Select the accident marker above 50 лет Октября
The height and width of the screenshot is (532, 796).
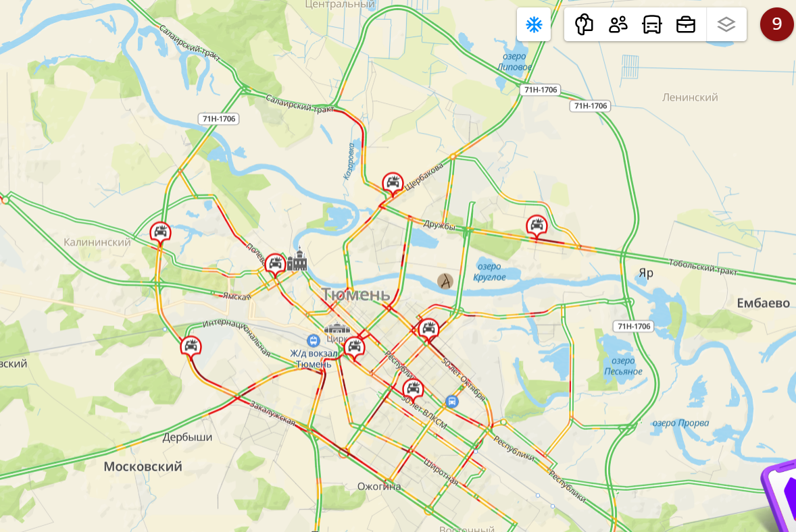tap(428, 329)
